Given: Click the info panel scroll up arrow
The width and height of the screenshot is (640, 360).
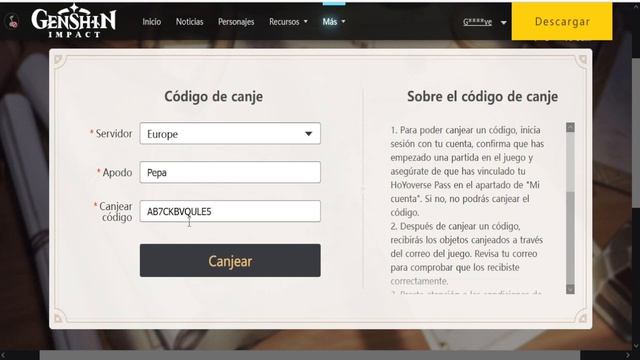Looking at the screenshot, I should (x=570, y=127).
